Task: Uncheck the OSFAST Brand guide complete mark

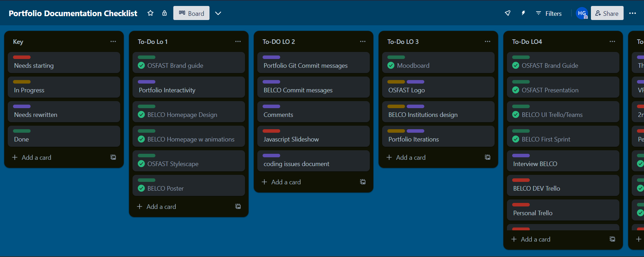Action: coord(141,65)
